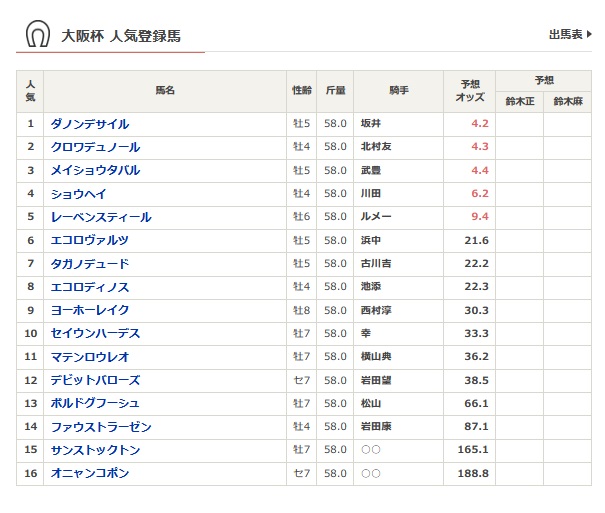Open horse メイショウタバル
This screenshot has height=513, width=605.
[95, 170]
